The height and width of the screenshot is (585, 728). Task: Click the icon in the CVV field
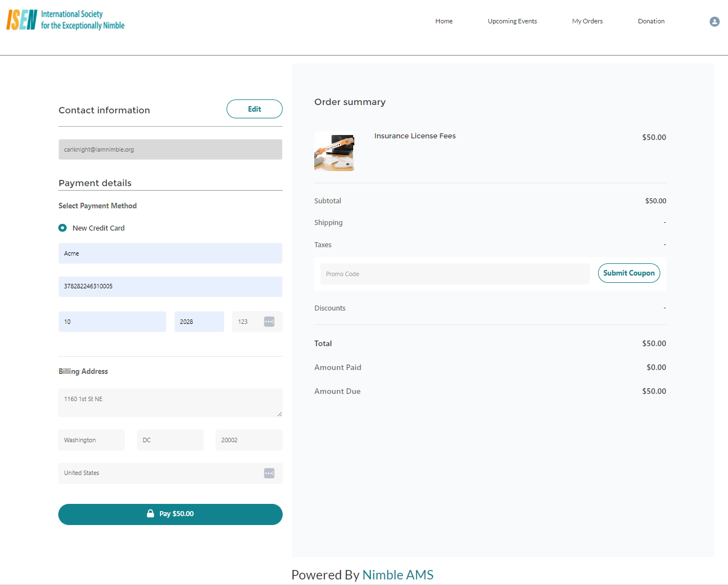tap(269, 322)
